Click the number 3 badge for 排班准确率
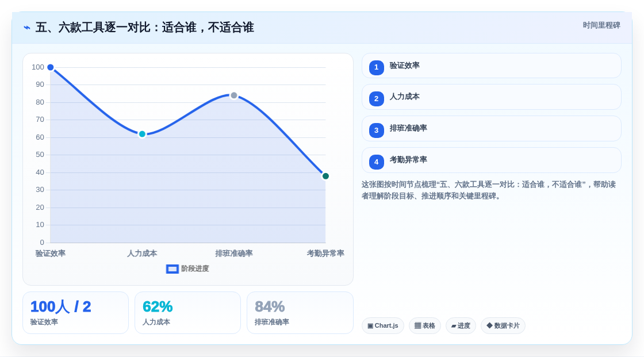The image size is (644, 357). tap(376, 130)
